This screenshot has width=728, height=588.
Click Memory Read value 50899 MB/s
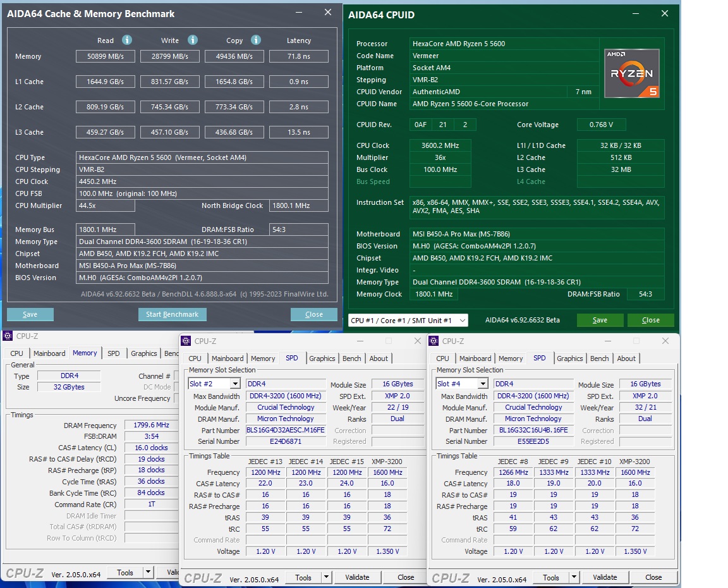(x=106, y=56)
